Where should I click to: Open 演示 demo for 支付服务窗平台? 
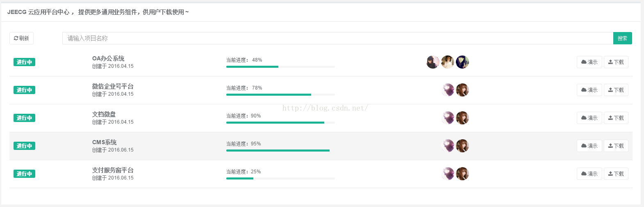click(589, 174)
